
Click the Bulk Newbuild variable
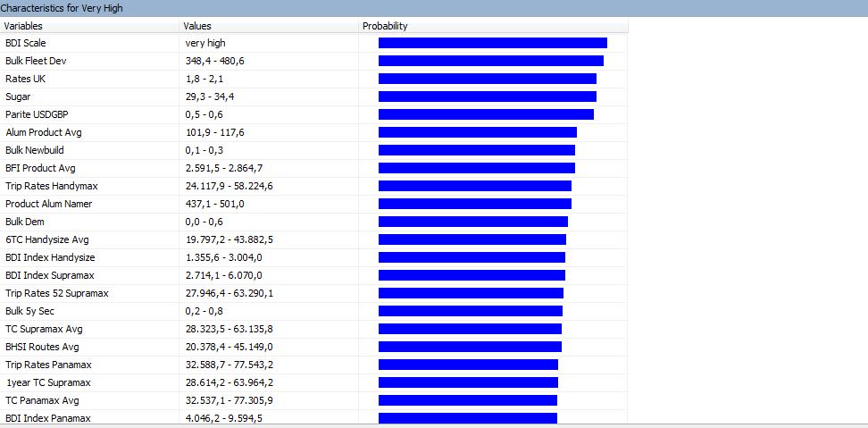click(x=34, y=150)
